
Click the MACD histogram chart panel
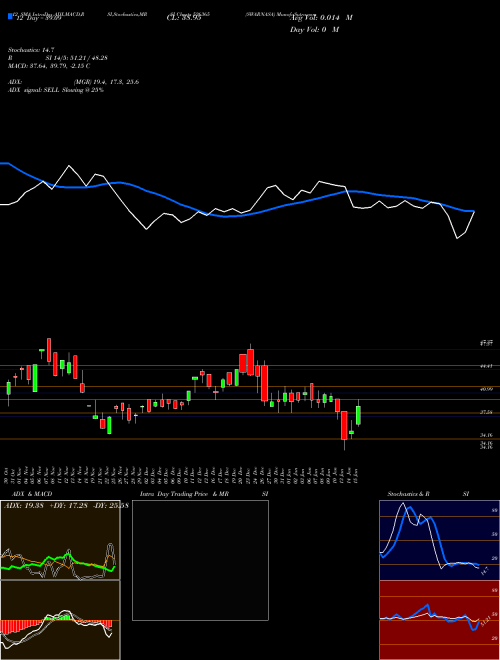[60, 620]
